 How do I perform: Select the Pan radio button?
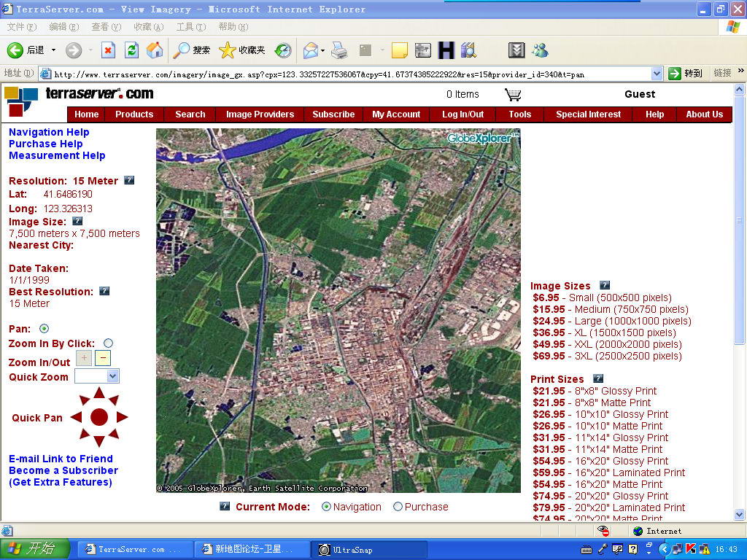pyautogui.click(x=44, y=329)
